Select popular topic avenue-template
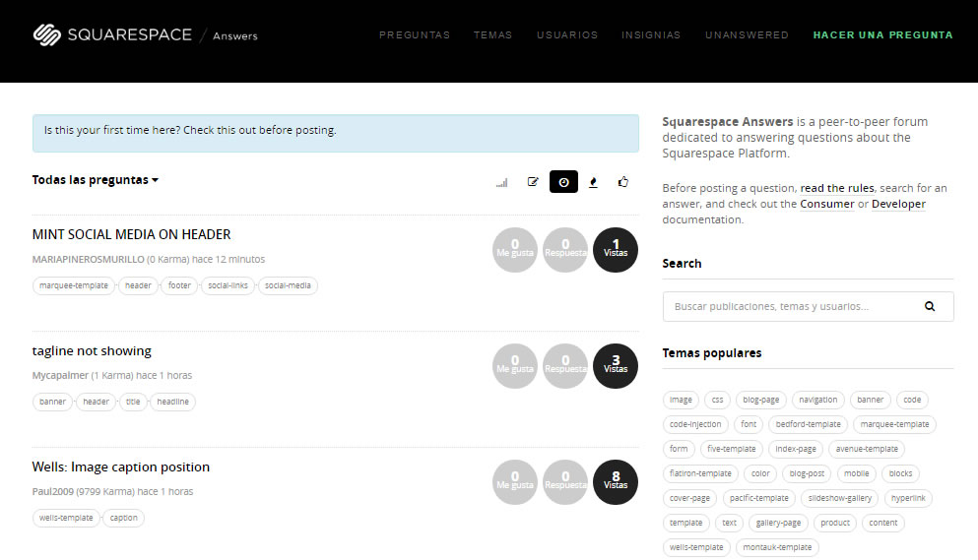The height and width of the screenshot is (560, 978). pos(867,449)
